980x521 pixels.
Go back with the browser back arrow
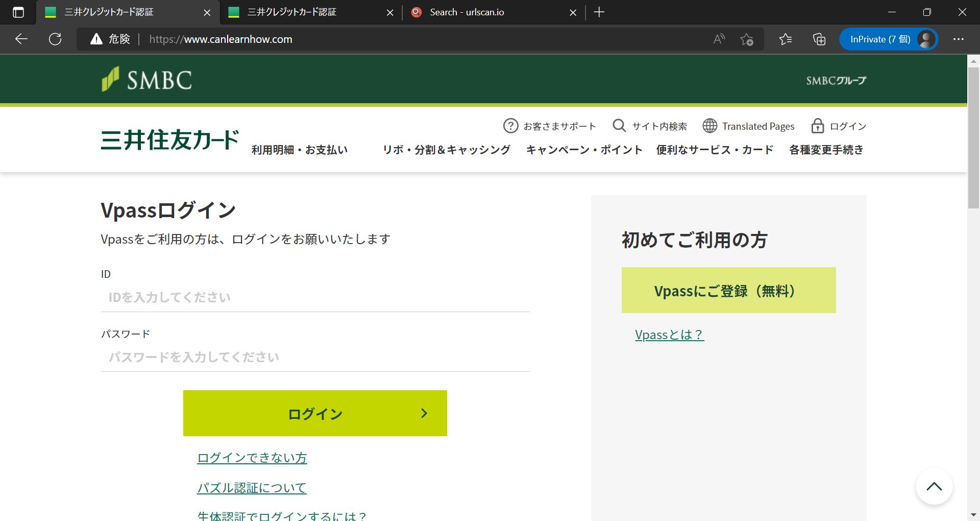(x=21, y=39)
